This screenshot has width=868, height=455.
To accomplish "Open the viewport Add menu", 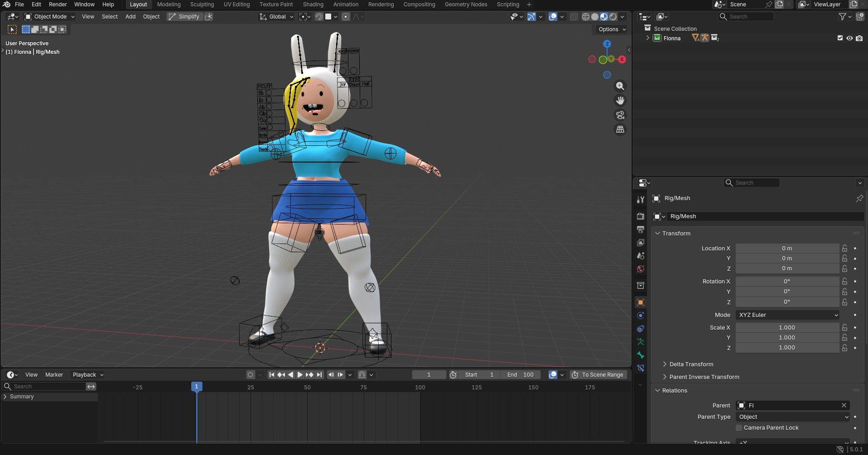I will pos(130,17).
